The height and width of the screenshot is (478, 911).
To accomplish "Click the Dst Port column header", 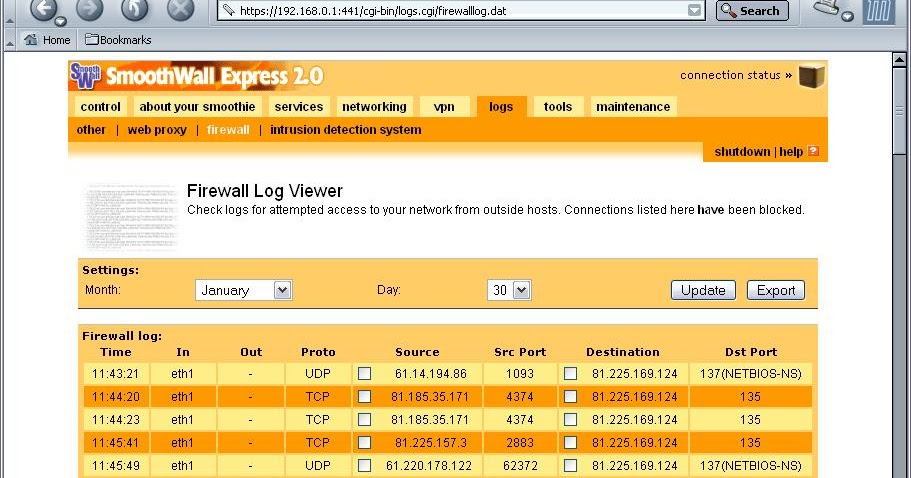I will 751,352.
